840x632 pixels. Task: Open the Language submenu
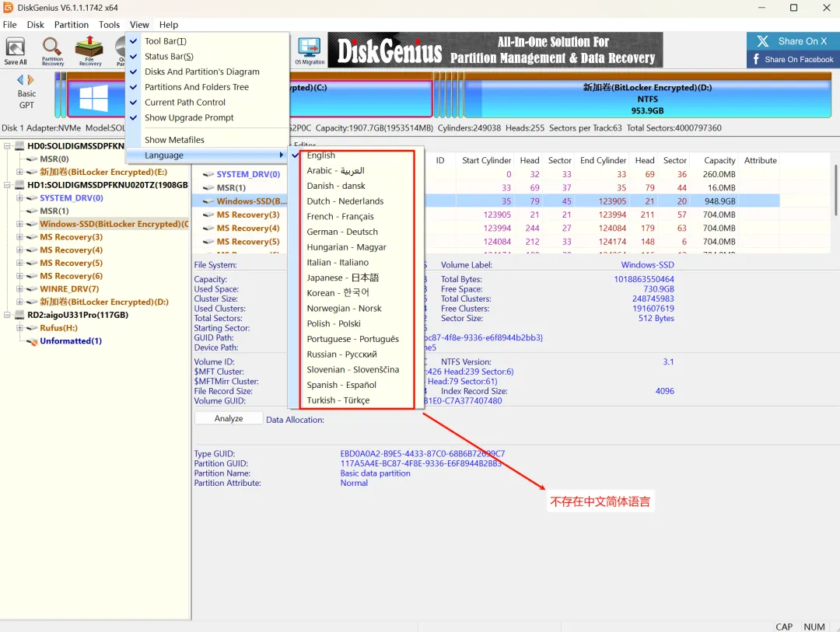(208, 155)
